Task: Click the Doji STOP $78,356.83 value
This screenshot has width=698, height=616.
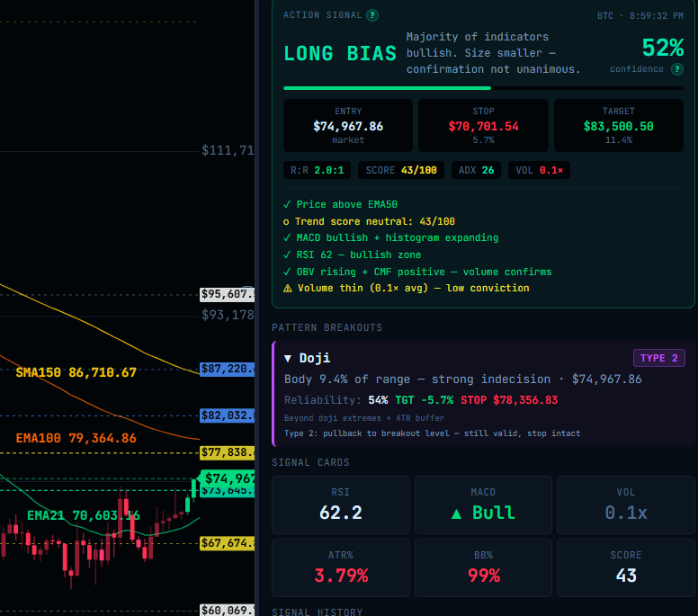Action: pyautogui.click(x=509, y=400)
